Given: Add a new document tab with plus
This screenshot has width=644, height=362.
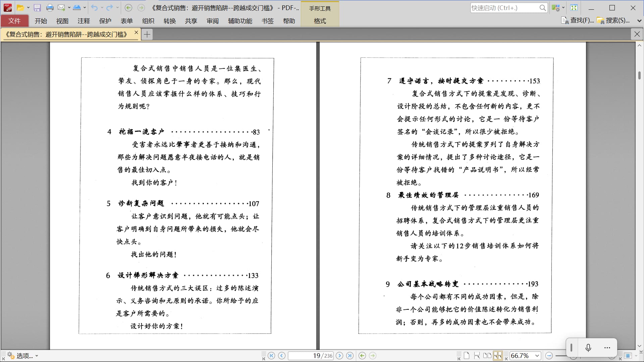Looking at the screenshot, I should 147,34.
